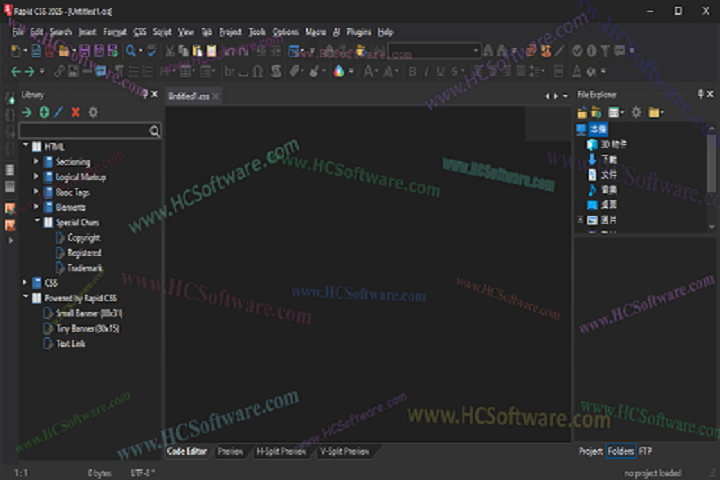Expand the Logical Markup tree node
The width and height of the screenshot is (720, 480).
36,176
